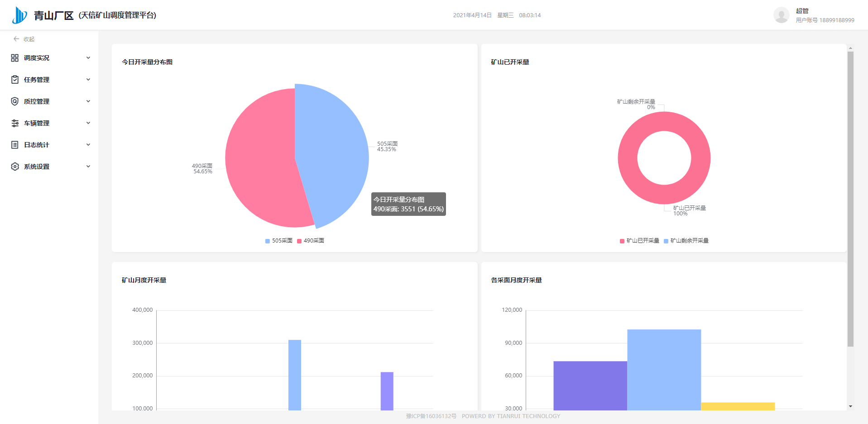Click the dark purple bar in 各采面月度开采量

[x=590, y=386]
